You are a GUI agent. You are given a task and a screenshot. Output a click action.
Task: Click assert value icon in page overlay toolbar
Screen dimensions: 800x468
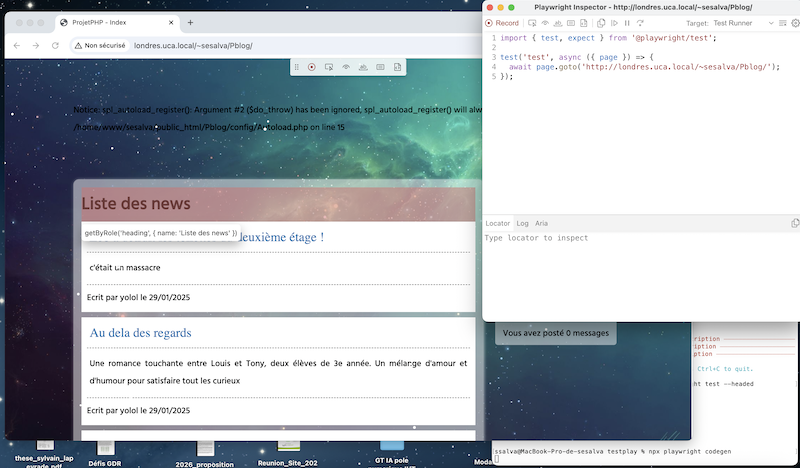[x=380, y=67]
